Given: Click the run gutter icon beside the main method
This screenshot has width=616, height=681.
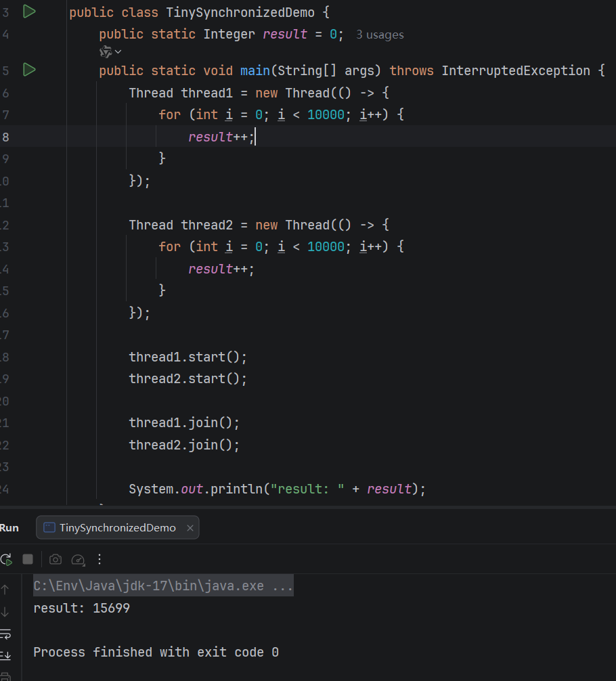Looking at the screenshot, I should point(29,70).
